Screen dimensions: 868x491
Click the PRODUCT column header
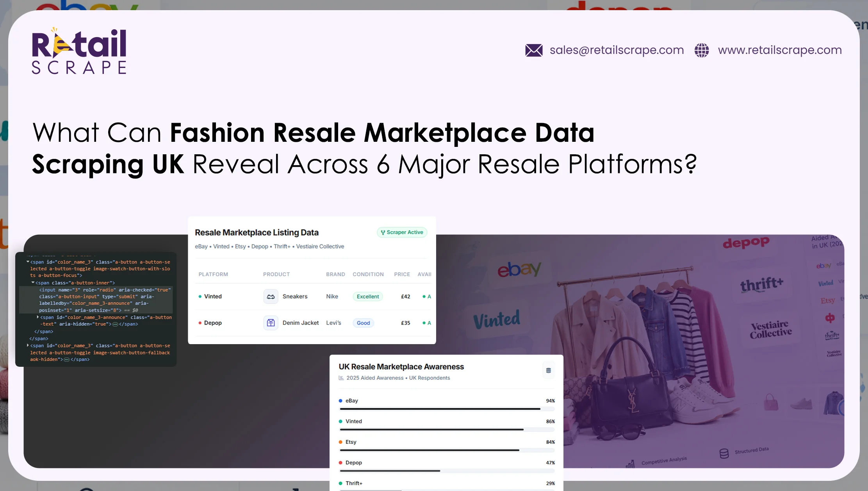276,274
